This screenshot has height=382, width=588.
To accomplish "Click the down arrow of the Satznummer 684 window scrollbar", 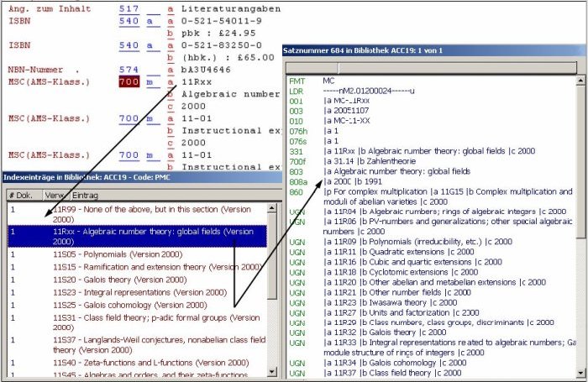I will 580,374.
